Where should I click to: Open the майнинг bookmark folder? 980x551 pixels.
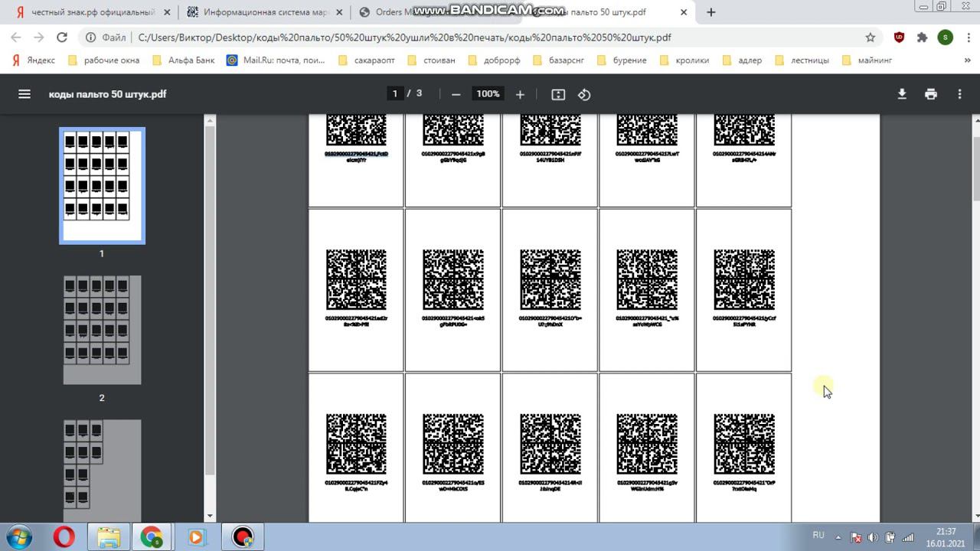tap(867, 60)
